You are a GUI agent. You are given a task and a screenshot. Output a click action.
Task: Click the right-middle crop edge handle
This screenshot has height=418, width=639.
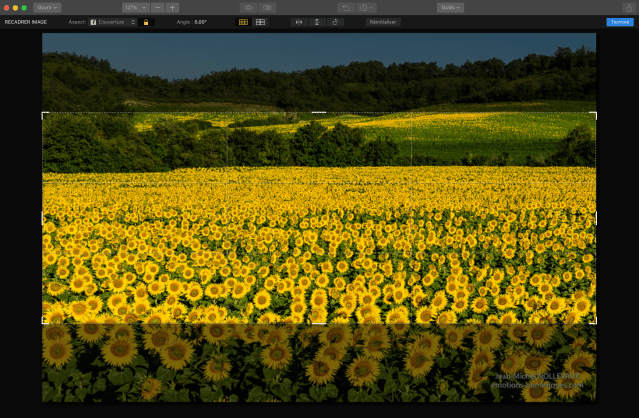click(x=596, y=218)
